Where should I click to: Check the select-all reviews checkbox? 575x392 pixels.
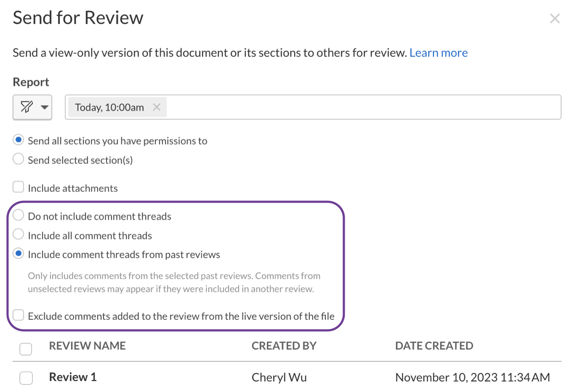click(26, 349)
